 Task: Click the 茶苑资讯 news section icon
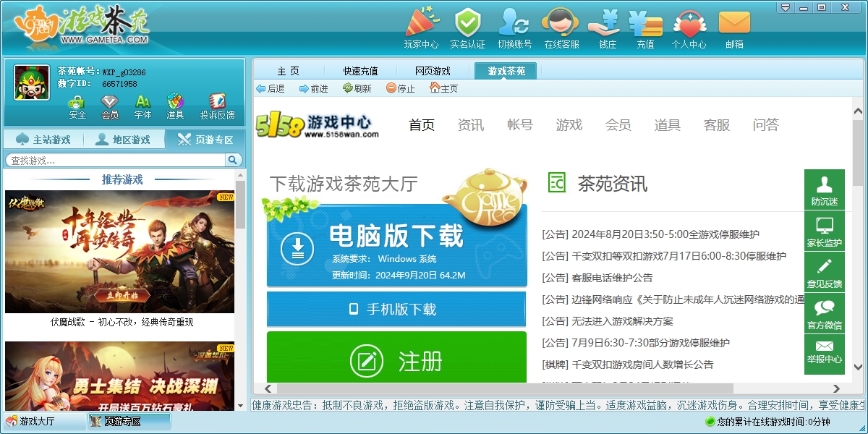(556, 183)
